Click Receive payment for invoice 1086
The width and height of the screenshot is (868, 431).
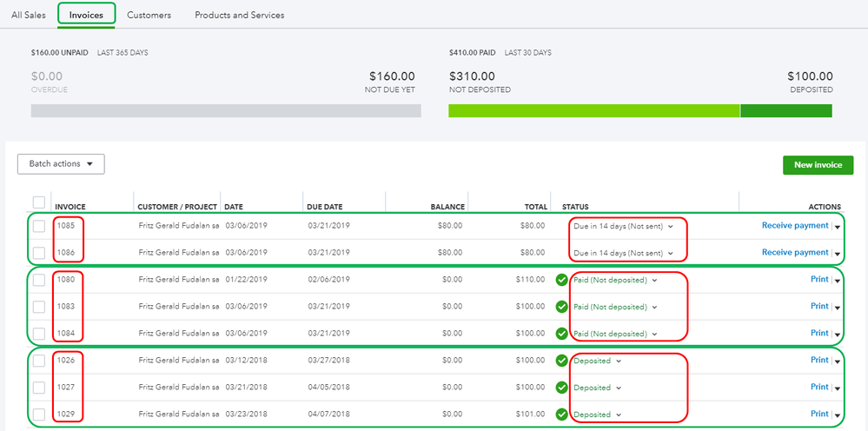click(x=795, y=252)
